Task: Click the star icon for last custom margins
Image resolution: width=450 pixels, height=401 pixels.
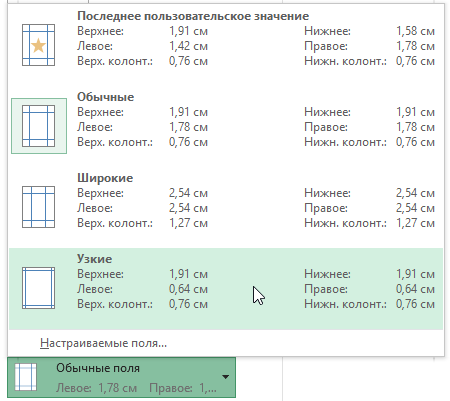Action: pos(38,45)
